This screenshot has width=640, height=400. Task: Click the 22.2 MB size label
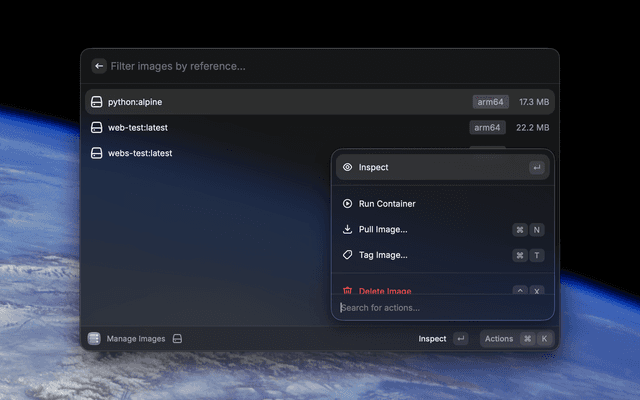pos(532,127)
